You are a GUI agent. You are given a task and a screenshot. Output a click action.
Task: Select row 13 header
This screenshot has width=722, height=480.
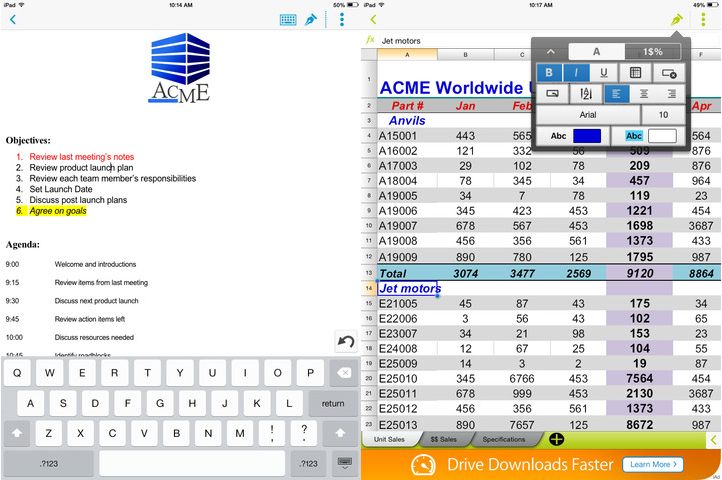point(369,273)
